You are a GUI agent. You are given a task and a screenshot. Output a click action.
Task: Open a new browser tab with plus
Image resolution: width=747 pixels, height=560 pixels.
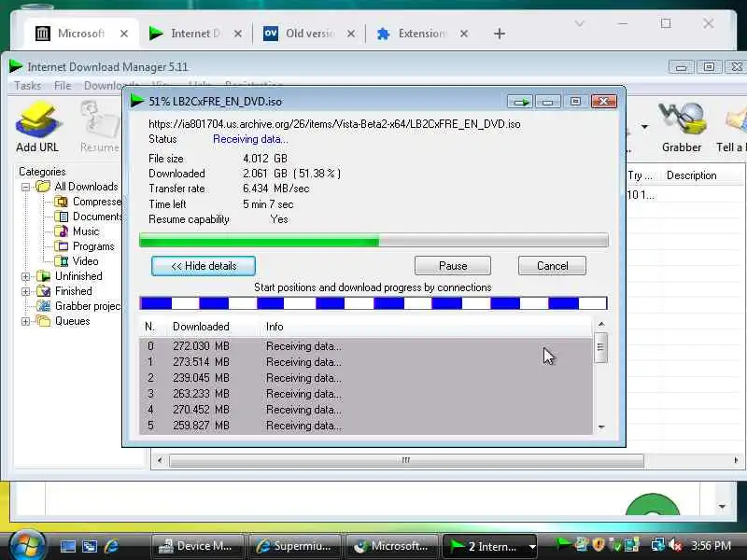(500, 34)
